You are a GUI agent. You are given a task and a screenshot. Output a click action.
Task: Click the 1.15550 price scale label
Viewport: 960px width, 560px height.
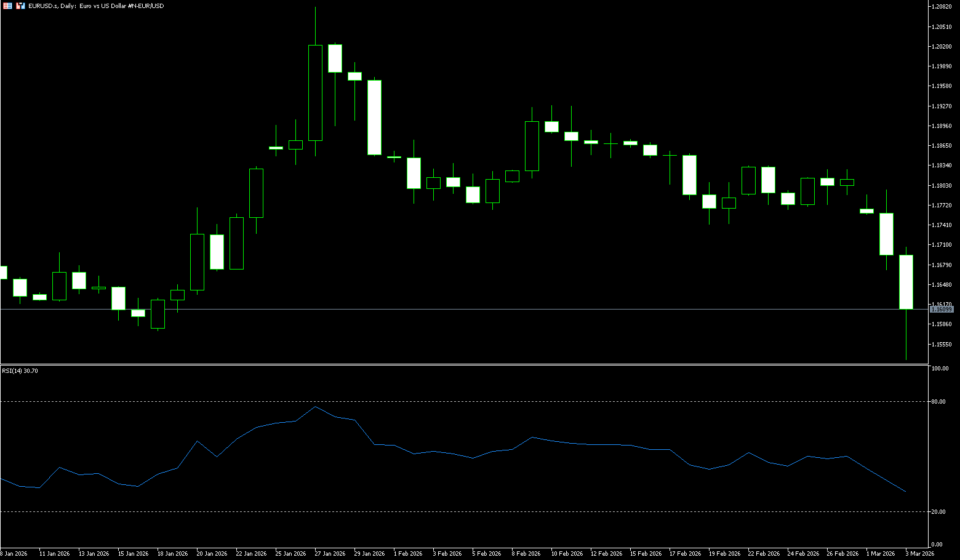(x=942, y=344)
